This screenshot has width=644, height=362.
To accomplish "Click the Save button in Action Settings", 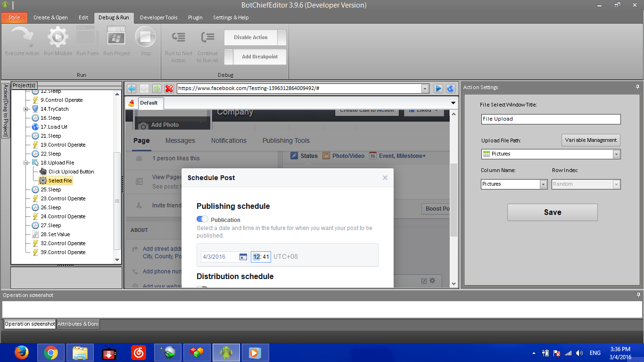I will coord(552,212).
